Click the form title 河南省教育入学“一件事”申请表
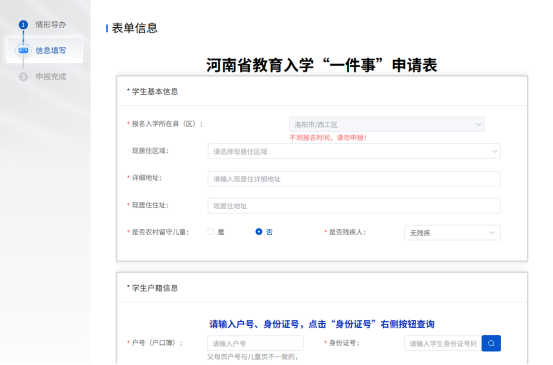 (x=322, y=66)
